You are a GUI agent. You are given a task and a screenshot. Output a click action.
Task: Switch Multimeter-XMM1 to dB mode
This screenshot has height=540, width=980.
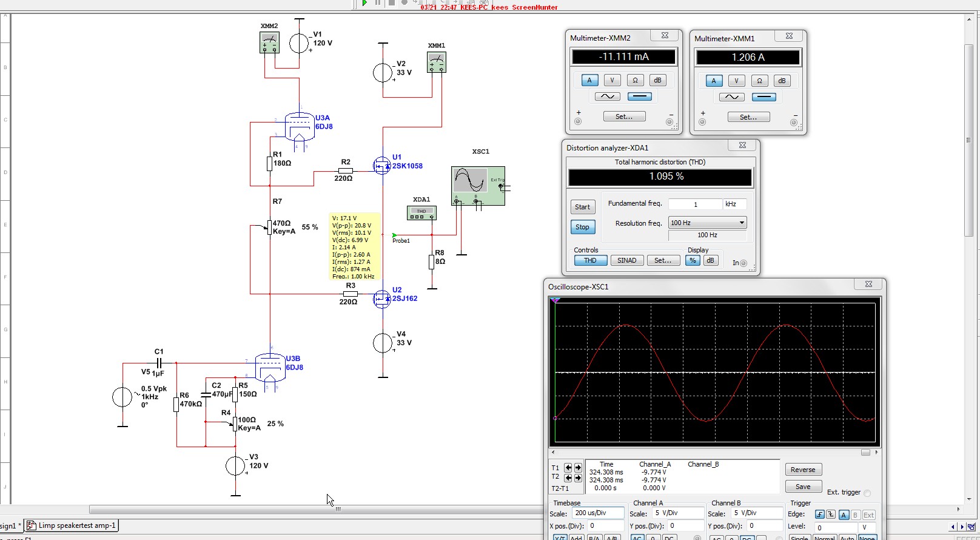(782, 81)
